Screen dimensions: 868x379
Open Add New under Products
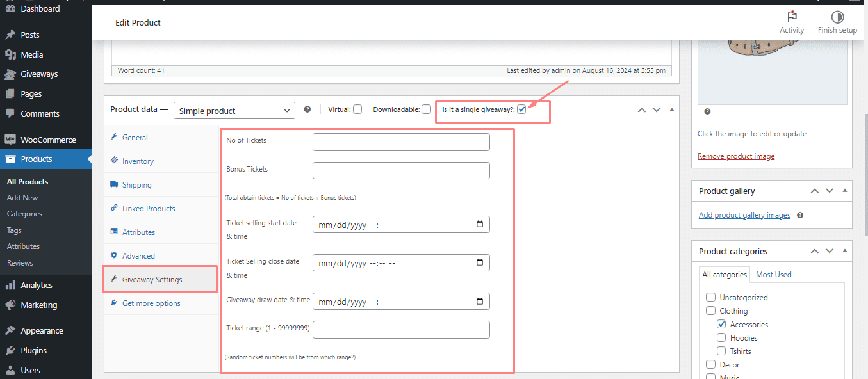click(x=22, y=198)
